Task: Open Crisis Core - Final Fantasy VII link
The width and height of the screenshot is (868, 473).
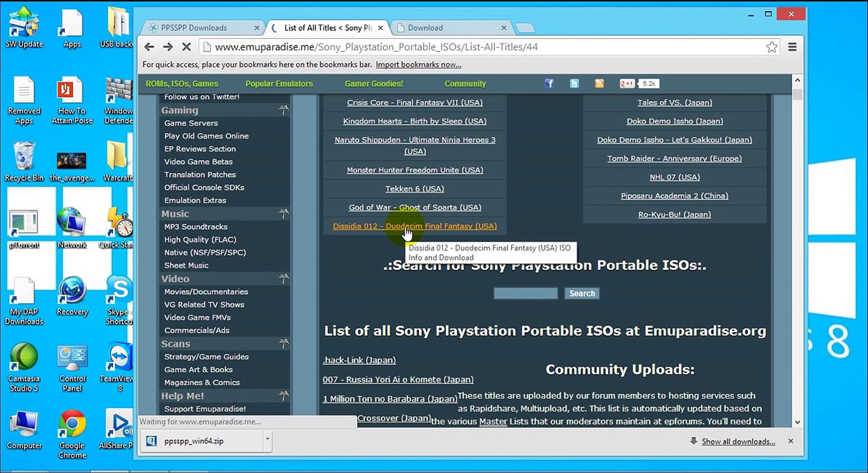Action: (415, 102)
